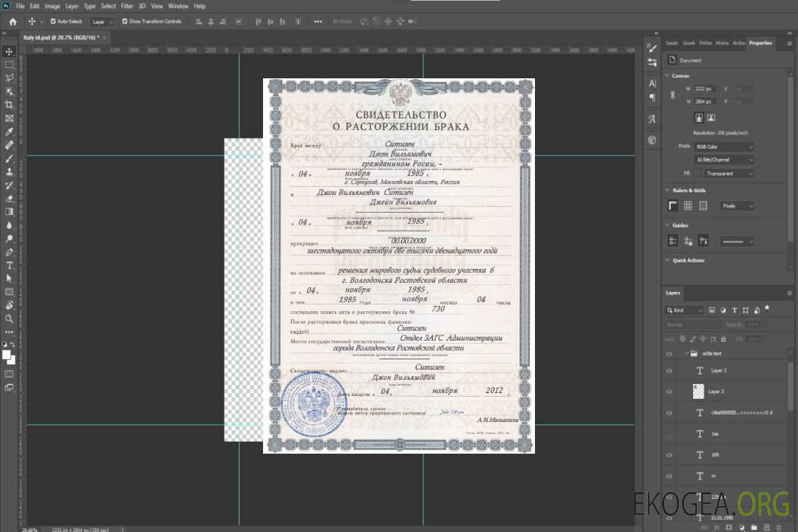The image size is (798, 532).
Task: Set canvas to portrait orientation
Action: (x=699, y=117)
